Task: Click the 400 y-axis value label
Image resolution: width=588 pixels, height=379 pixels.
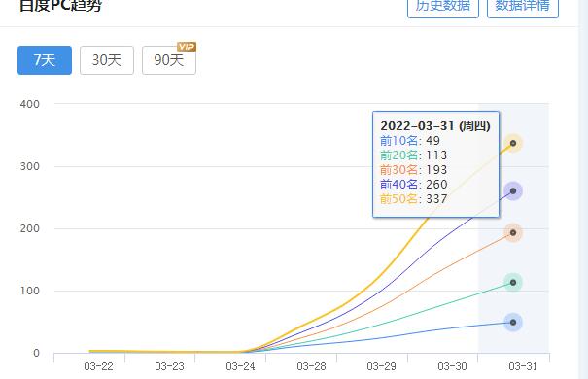Action: [x=29, y=104]
